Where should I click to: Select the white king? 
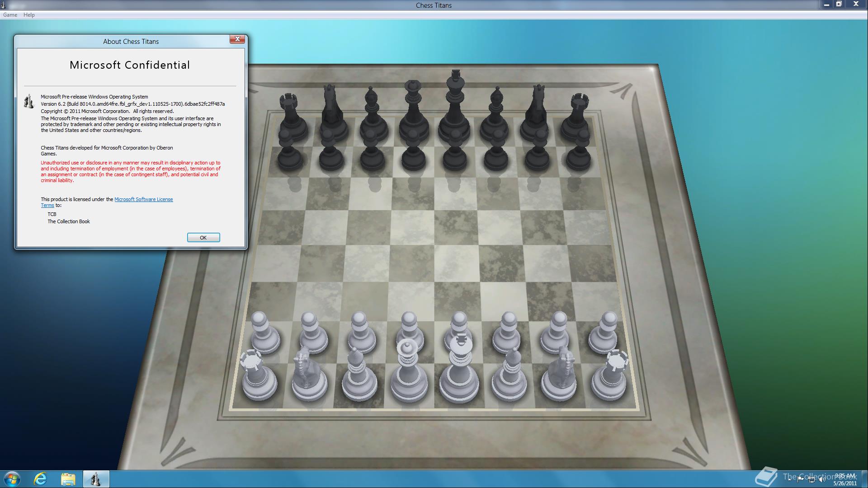coord(460,368)
